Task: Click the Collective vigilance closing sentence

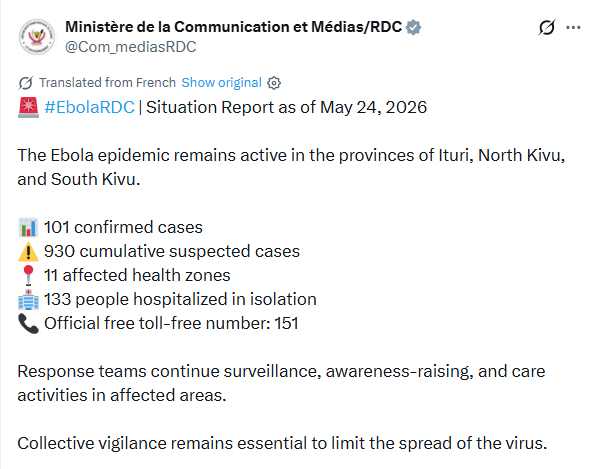Action: (x=282, y=443)
